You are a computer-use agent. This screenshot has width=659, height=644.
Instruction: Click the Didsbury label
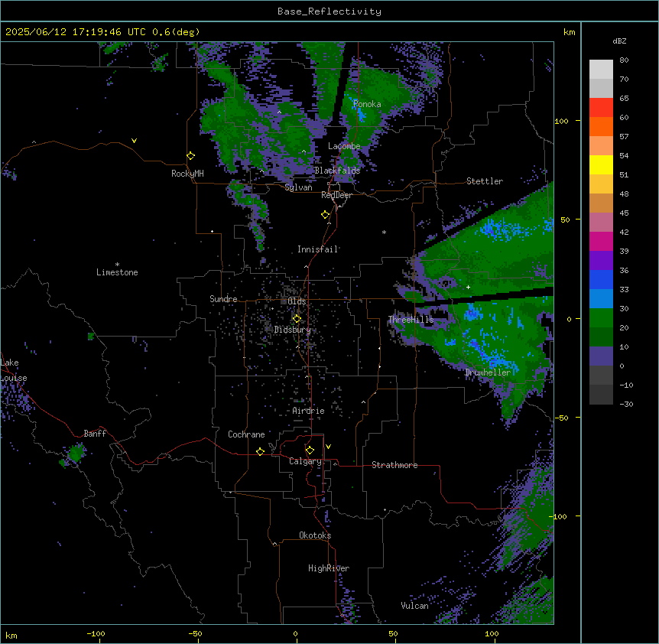click(x=293, y=330)
